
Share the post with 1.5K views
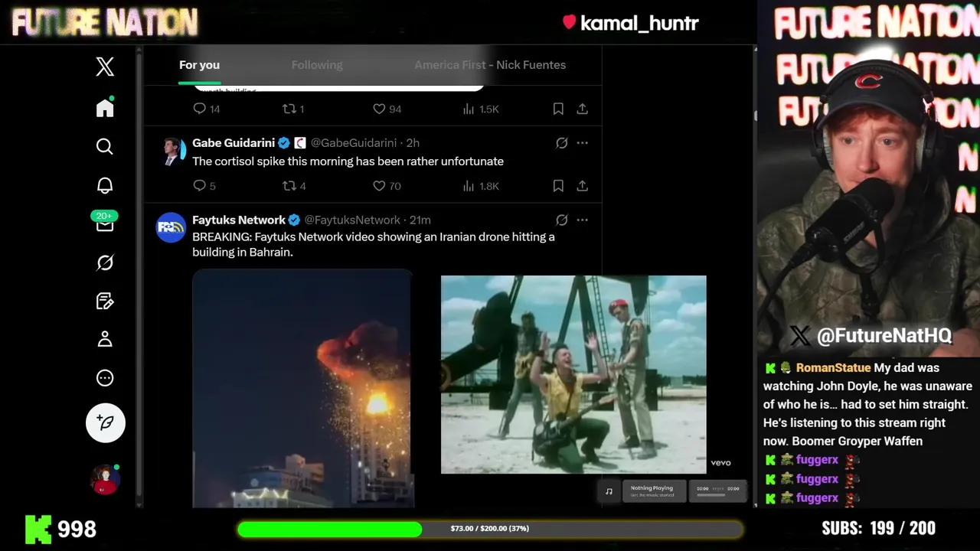(x=582, y=109)
